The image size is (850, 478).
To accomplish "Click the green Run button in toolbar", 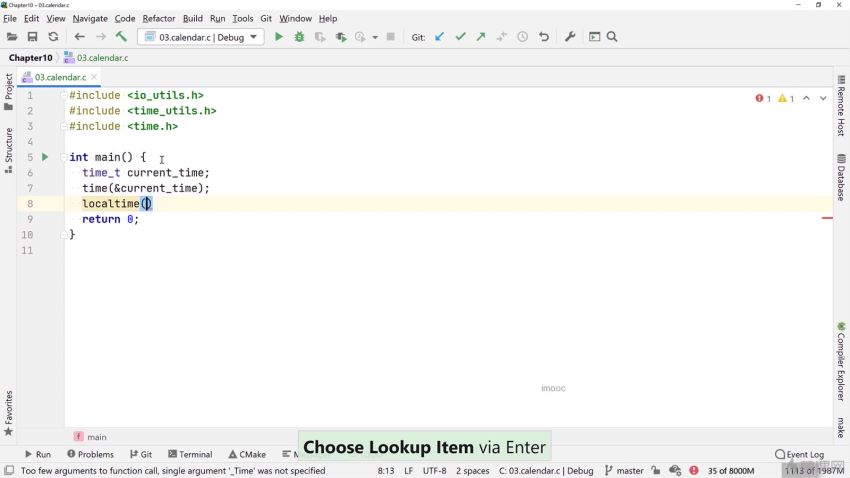I will (279, 37).
